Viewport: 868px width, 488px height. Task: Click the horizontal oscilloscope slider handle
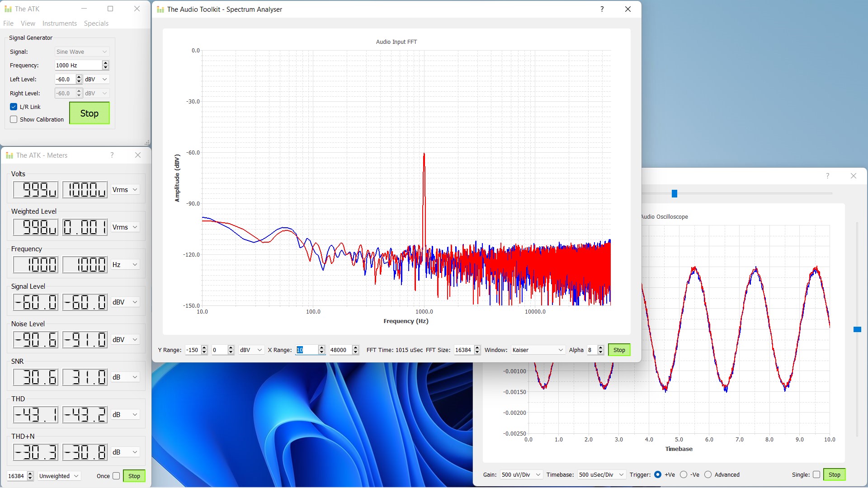click(674, 194)
